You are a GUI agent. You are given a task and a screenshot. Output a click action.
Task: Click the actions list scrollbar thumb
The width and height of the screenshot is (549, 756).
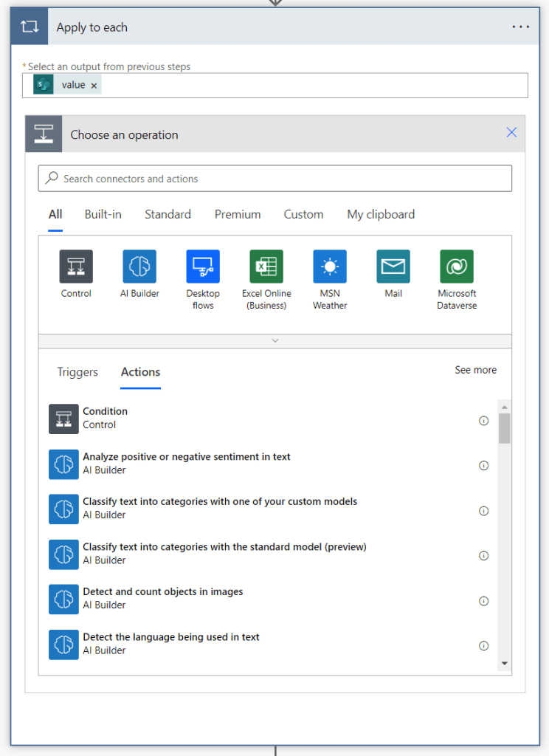(x=504, y=429)
